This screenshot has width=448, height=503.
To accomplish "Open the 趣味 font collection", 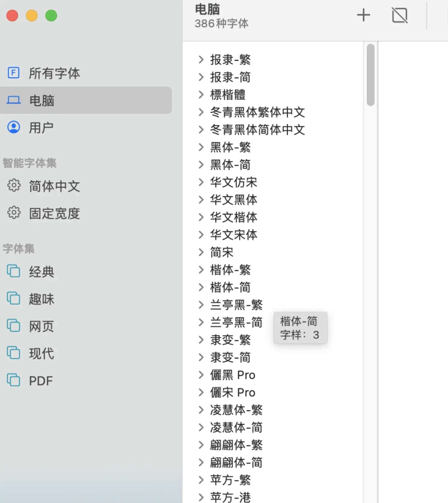I will click(42, 299).
